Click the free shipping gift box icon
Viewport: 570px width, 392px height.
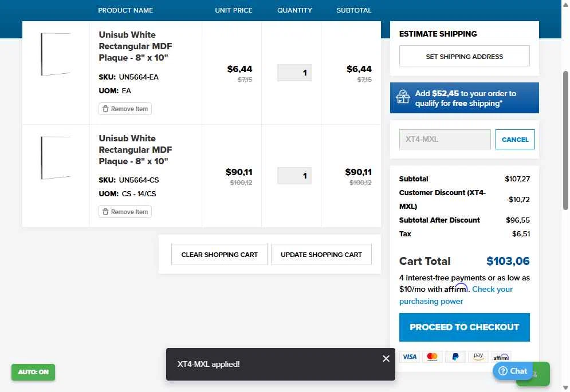click(403, 97)
